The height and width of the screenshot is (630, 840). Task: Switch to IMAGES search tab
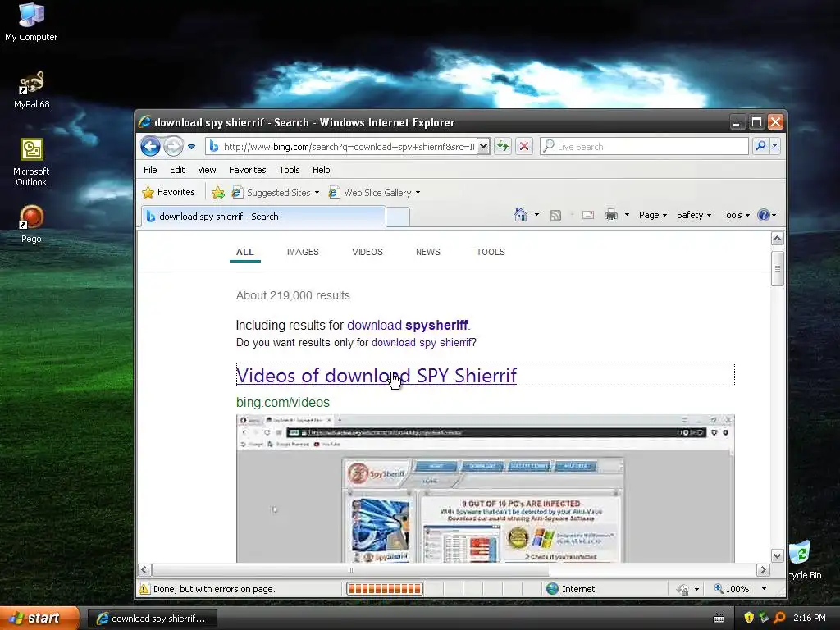[x=303, y=252]
